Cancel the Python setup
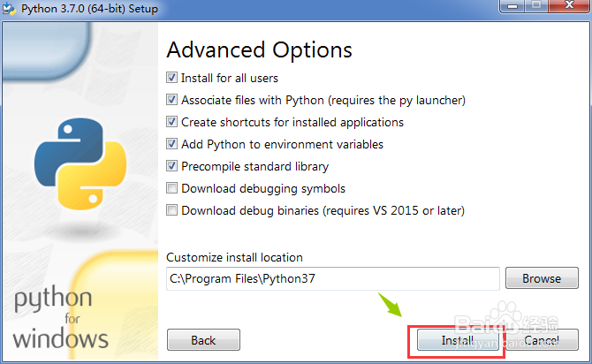This screenshot has width=592, height=364. tap(542, 340)
